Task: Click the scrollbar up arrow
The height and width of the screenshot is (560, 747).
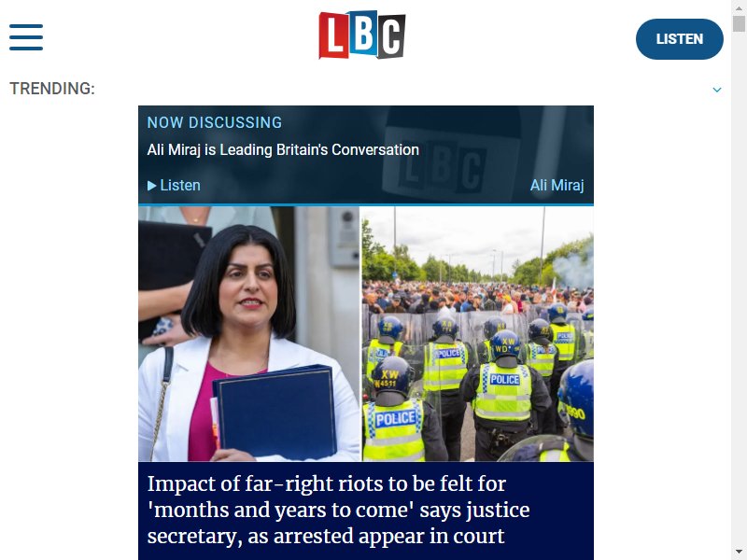Action: click(x=739, y=7)
